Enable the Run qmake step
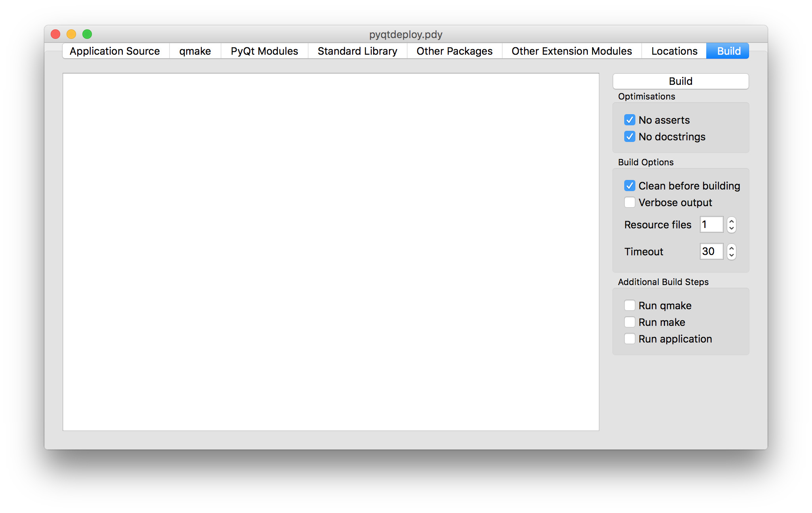Image resolution: width=812 pixels, height=513 pixels. click(x=630, y=305)
